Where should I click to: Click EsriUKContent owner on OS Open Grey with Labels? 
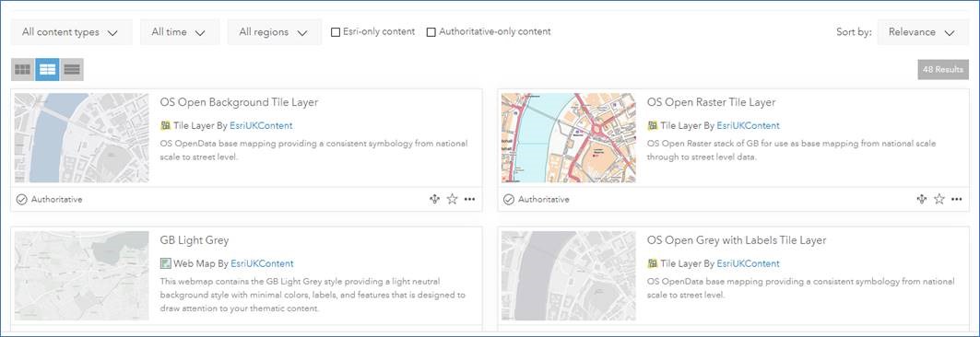[748, 263]
